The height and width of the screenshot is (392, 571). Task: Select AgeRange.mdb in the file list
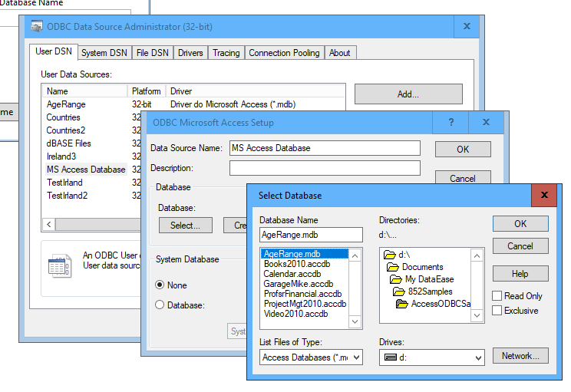[305, 254]
